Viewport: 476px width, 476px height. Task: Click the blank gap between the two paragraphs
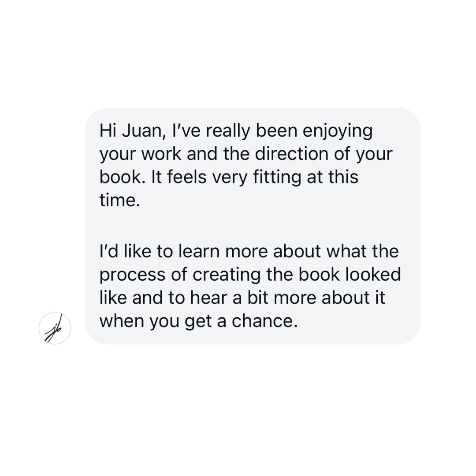(253, 226)
